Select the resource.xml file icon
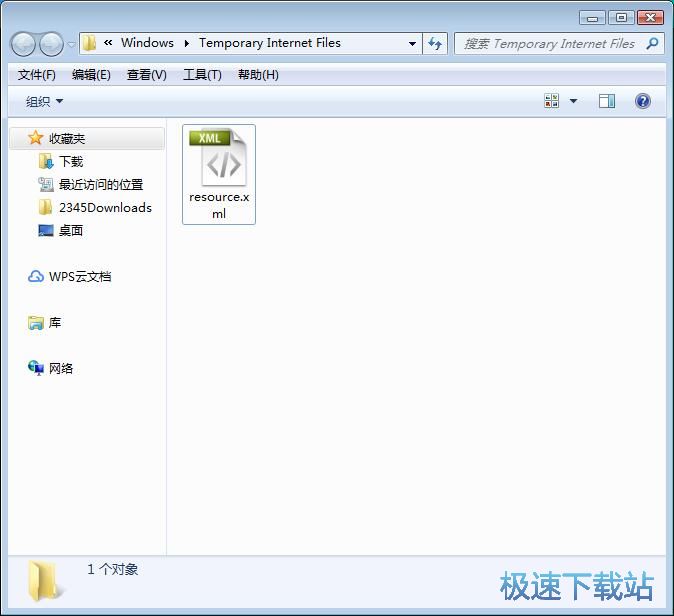The height and width of the screenshot is (616, 674). click(x=219, y=157)
